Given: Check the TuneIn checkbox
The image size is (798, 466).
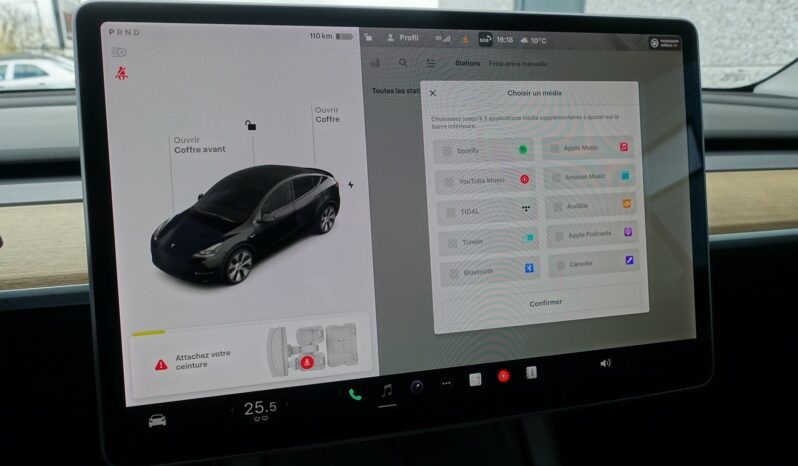Looking at the screenshot, I should (452, 243).
